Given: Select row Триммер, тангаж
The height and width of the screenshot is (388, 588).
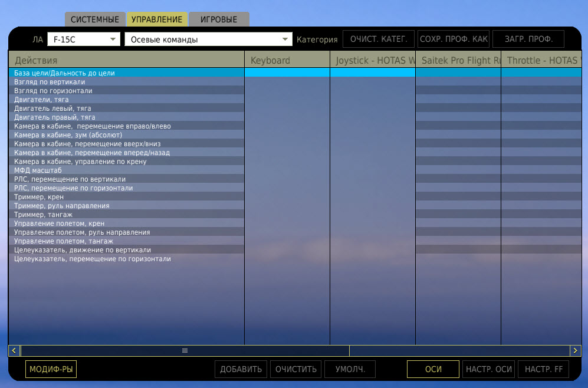Looking at the screenshot, I should tap(126, 215).
